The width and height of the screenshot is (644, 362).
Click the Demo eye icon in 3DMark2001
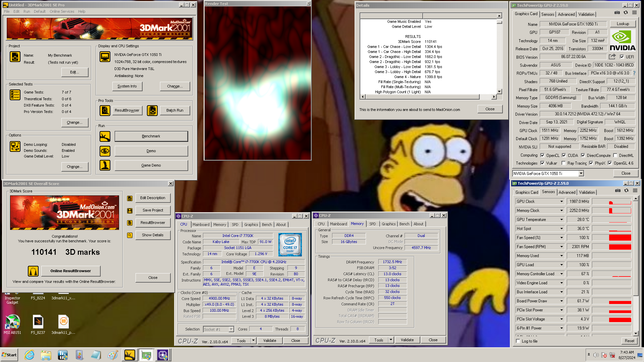tap(105, 151)
